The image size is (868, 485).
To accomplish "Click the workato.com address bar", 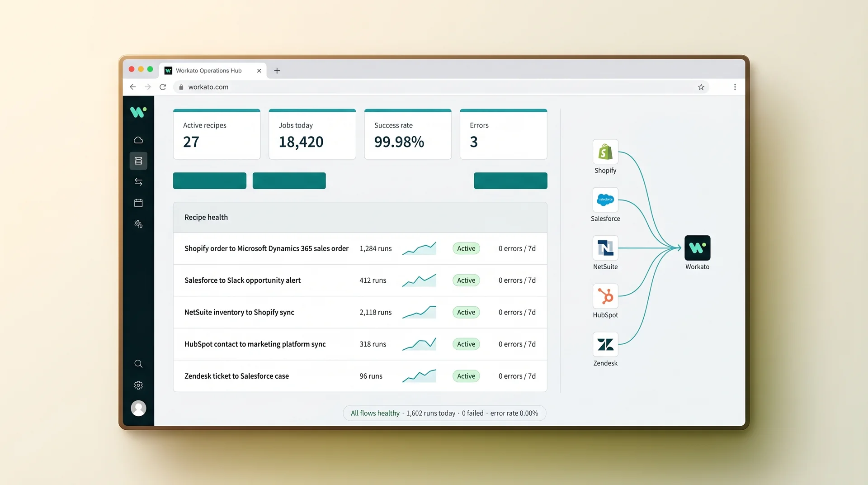I will pyautogui.click(x=441, y=87).
